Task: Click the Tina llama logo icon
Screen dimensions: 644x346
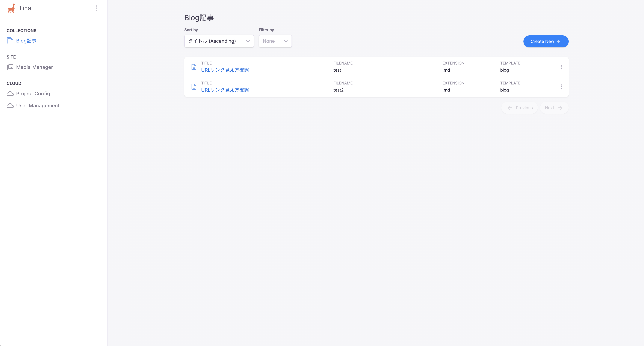Action: point(12,8)
